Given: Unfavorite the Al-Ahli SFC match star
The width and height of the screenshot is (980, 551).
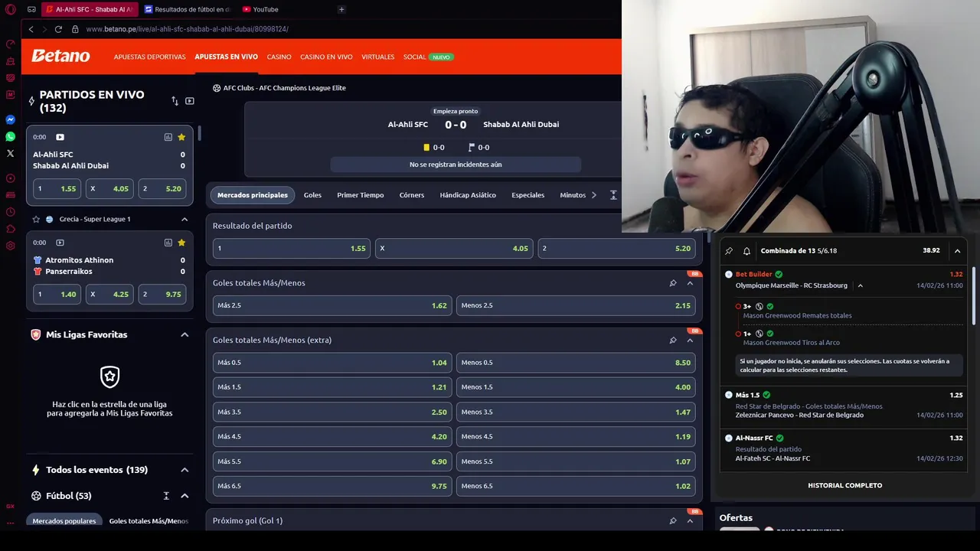Looking at the screenshot, I should [181, 137].
